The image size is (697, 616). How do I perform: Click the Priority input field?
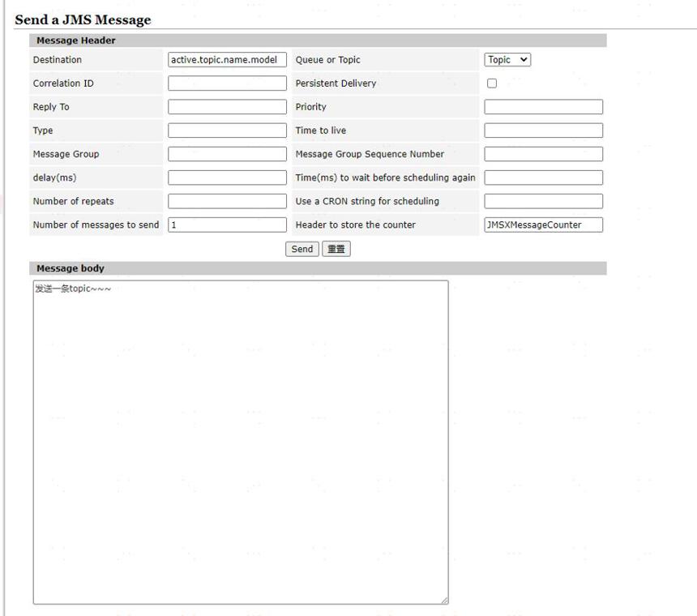(543, 107)
